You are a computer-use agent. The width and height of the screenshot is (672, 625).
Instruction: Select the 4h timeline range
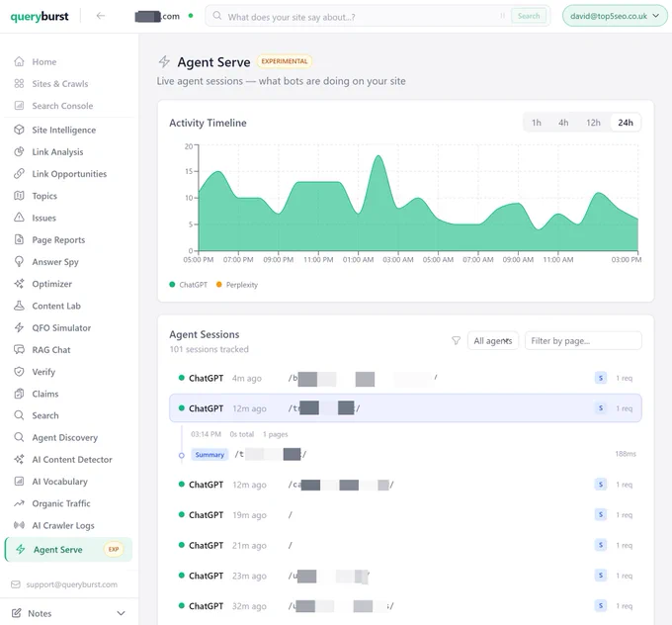(x=563, y=123)
